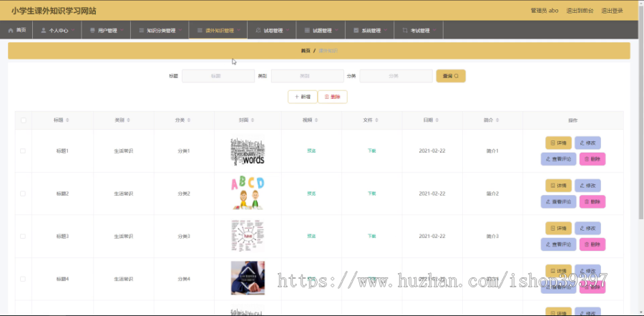The width and height of the screenshot is (644, 316).
Task: Focus the 分类 search input field
Action: (x=396, y=76)
